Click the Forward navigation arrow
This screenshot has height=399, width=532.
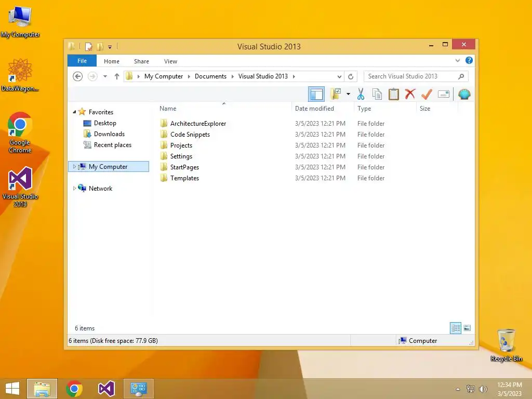tap(92, 76)
